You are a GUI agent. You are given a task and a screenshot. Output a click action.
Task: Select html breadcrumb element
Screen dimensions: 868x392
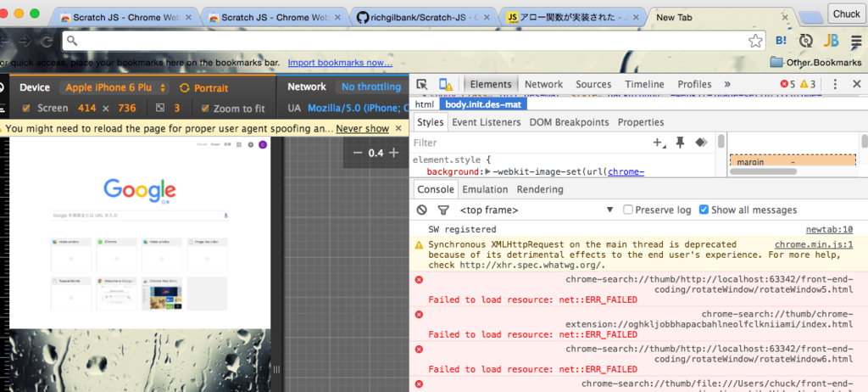(424, 104)
